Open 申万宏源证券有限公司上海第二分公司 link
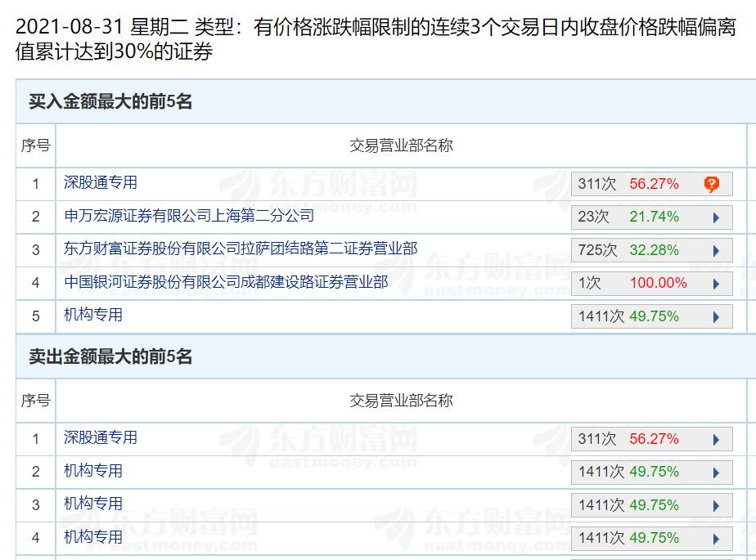756x560 pixels. click(188, 216)
